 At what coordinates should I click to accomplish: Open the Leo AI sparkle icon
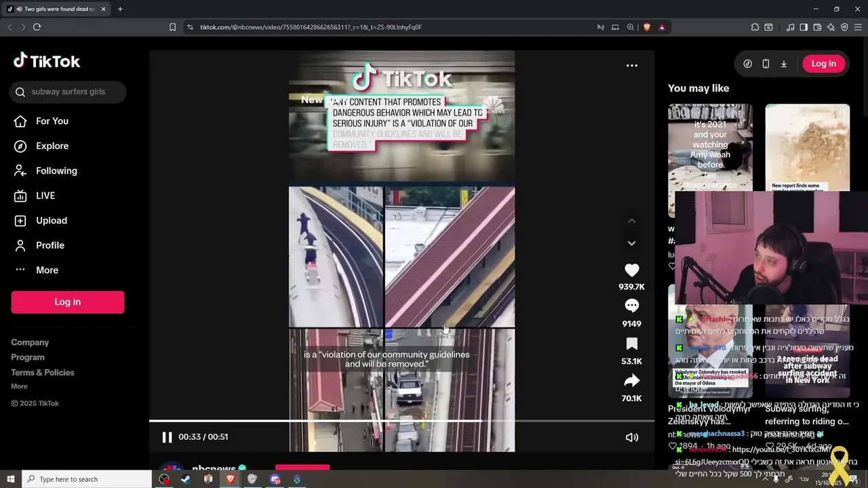[x=831, y=27]
